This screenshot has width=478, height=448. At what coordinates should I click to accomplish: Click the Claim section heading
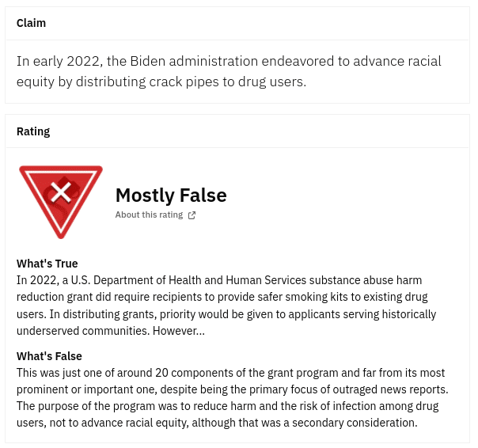pos(31,23)
